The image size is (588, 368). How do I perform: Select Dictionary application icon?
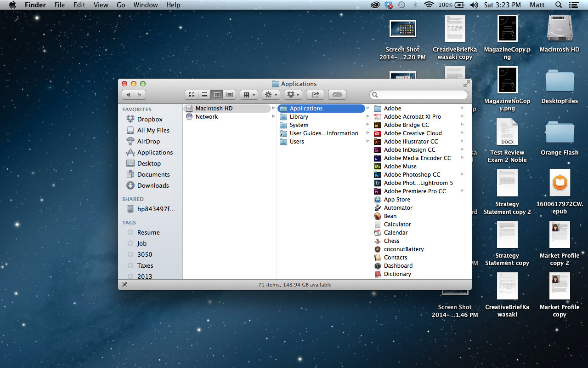(378, 274)
